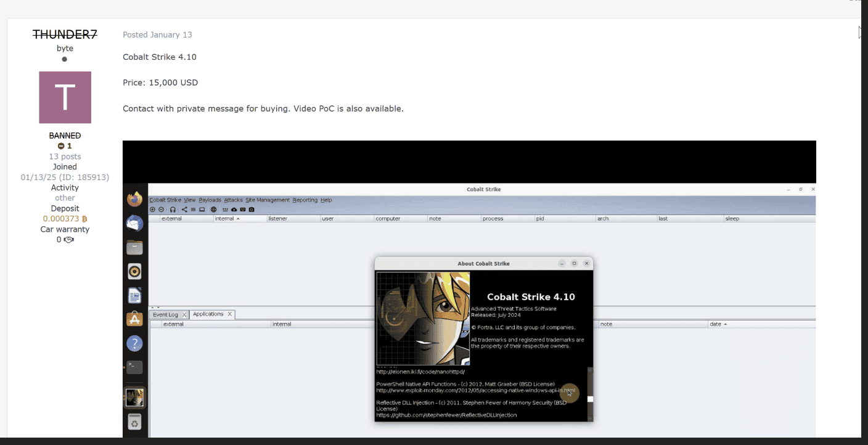Sort sessions by process column
This screenshot has width=868, height=445.
pyautogui.click(x=508, y=219)
